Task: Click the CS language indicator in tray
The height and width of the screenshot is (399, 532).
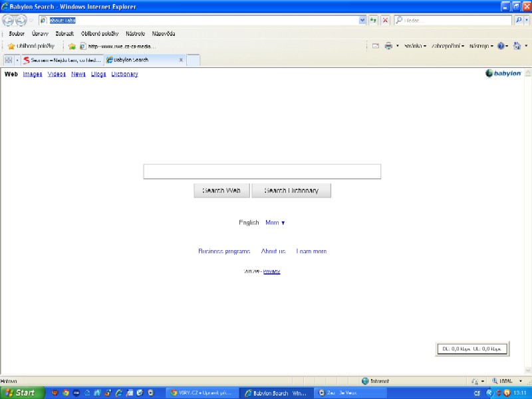Action: click(477, 393)
